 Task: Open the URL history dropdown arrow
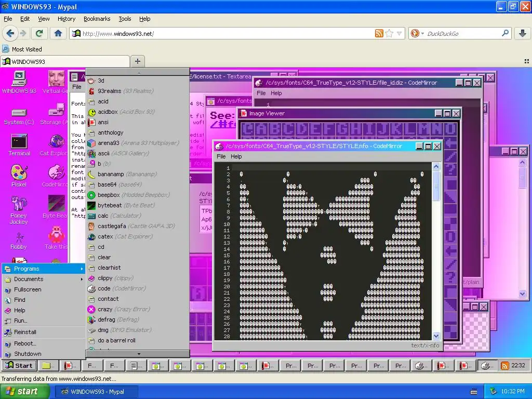coord(400,33)
